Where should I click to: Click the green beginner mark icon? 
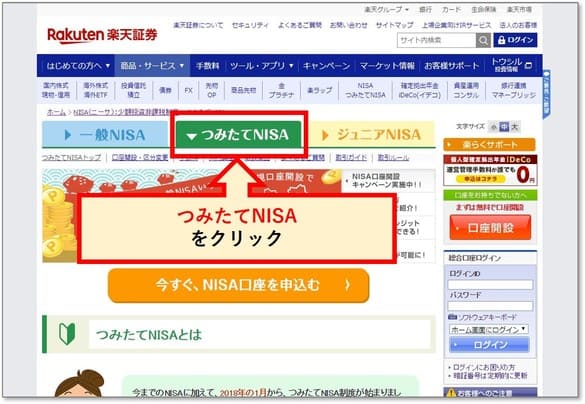pos(67,333)
